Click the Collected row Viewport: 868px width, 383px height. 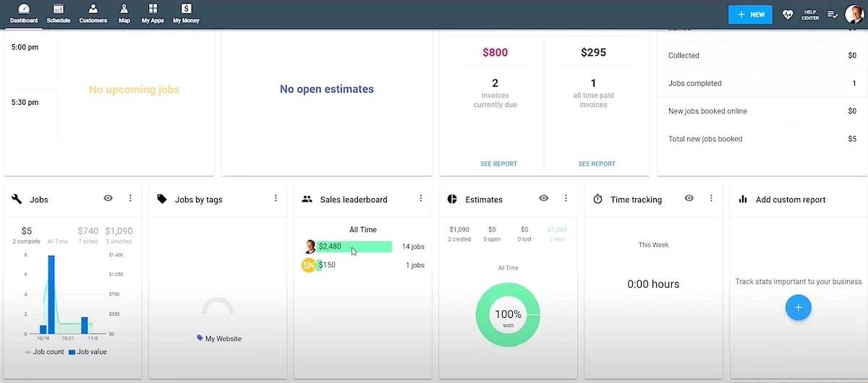pyautogui.click(x=762, y=56)
